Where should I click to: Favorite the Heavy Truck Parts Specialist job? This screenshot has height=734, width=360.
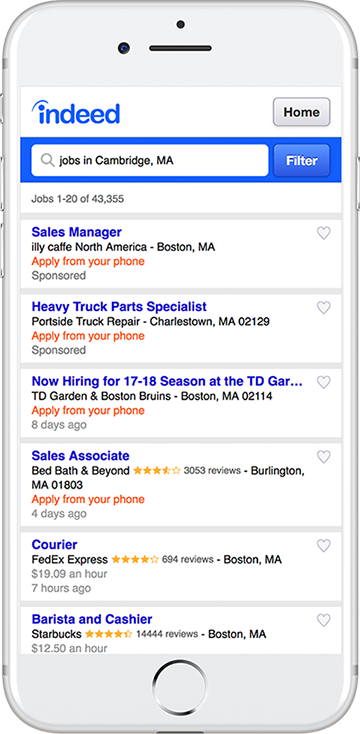click(x=323, y=308)
